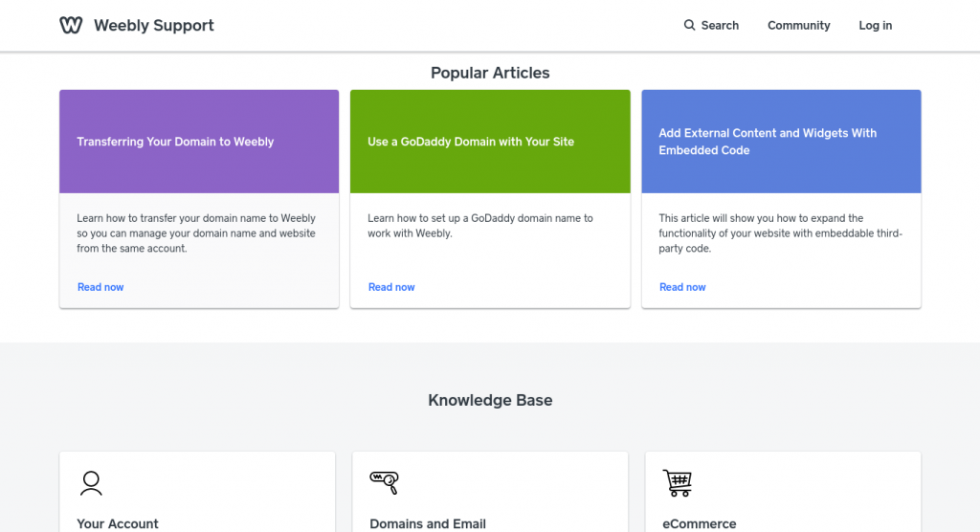This screenshot has height=532, width=980.
Task: Click the Domains and Email search icon
Action: pos(384,482)
